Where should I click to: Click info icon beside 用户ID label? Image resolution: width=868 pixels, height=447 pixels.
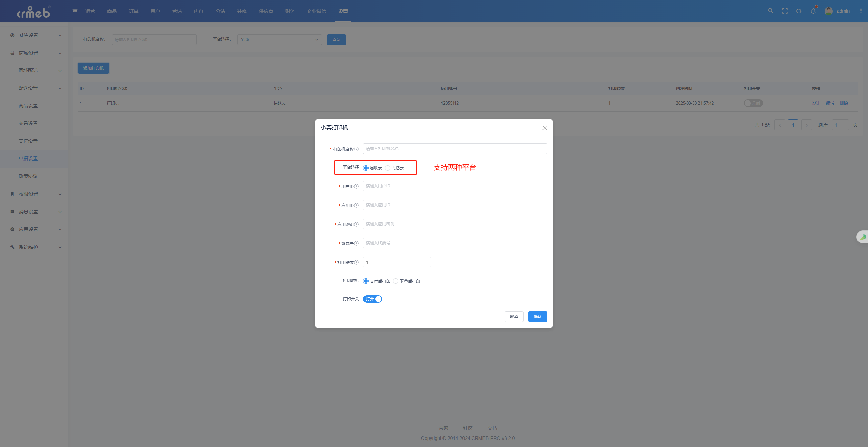356,186
